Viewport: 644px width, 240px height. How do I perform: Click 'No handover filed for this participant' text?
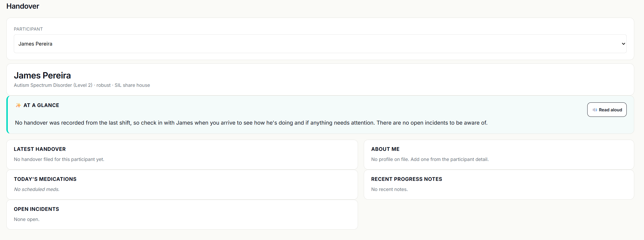pyautogui.click(x=59, y=159)
